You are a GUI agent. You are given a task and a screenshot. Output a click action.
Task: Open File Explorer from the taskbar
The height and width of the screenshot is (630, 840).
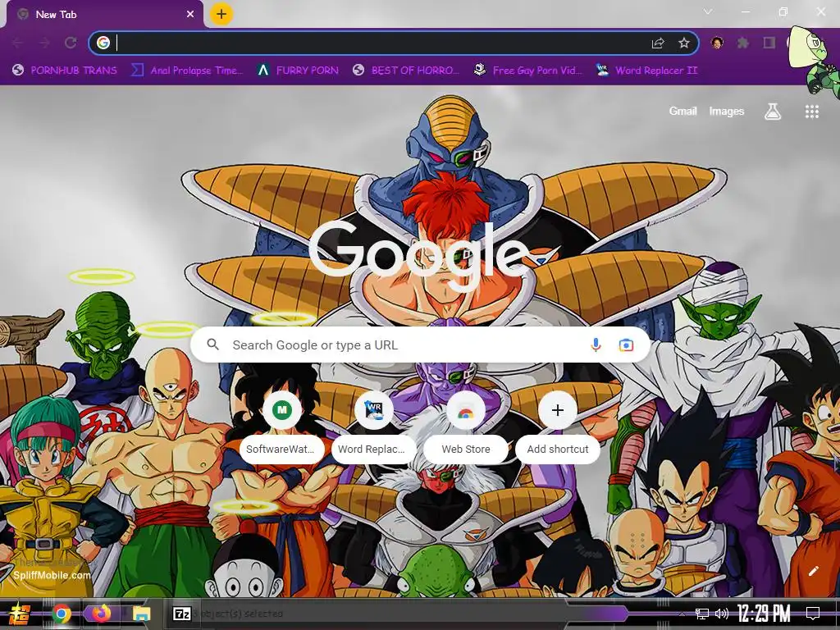pos(141,614)
